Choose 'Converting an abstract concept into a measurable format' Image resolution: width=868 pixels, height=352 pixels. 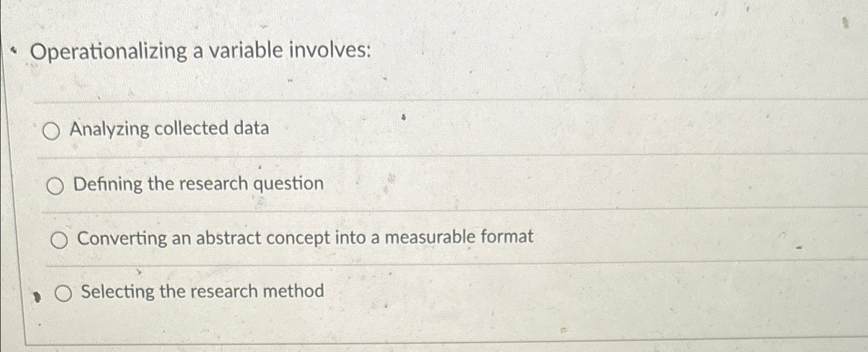pyautogui.click(x=60, y=239)
